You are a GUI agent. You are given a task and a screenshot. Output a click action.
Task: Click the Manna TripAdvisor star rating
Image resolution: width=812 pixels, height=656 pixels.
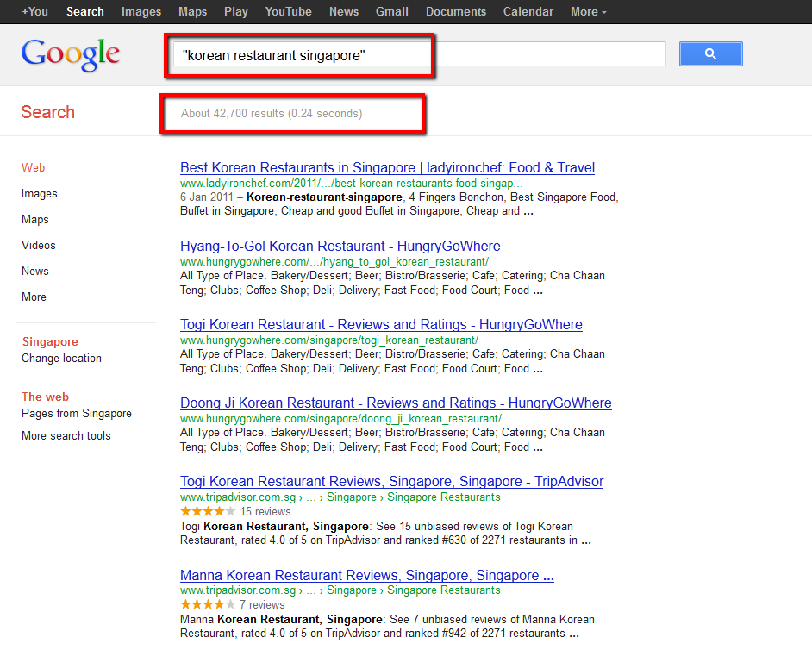pyautogui.click(x=208, y=604)
